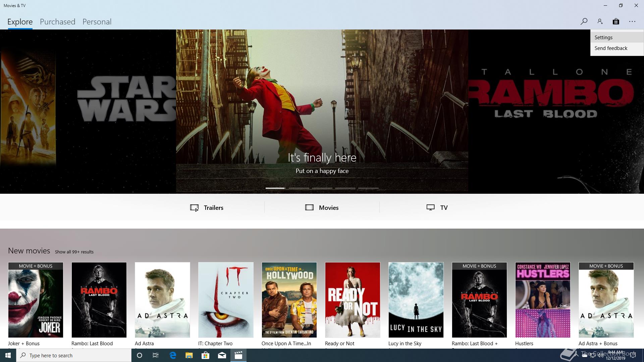Open the Trailers section
Image resolution: width=644 pixels, height=362 pixels.
[207, 207]
